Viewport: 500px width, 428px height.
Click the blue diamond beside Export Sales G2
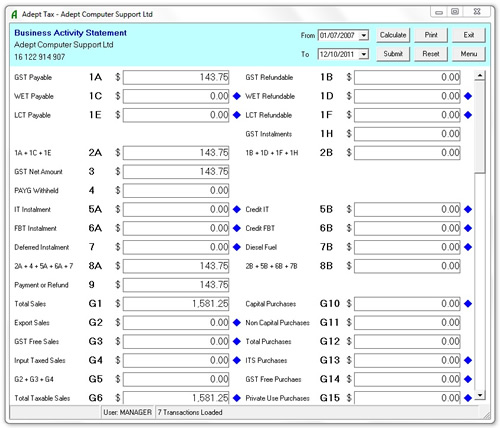coord(237,323)
